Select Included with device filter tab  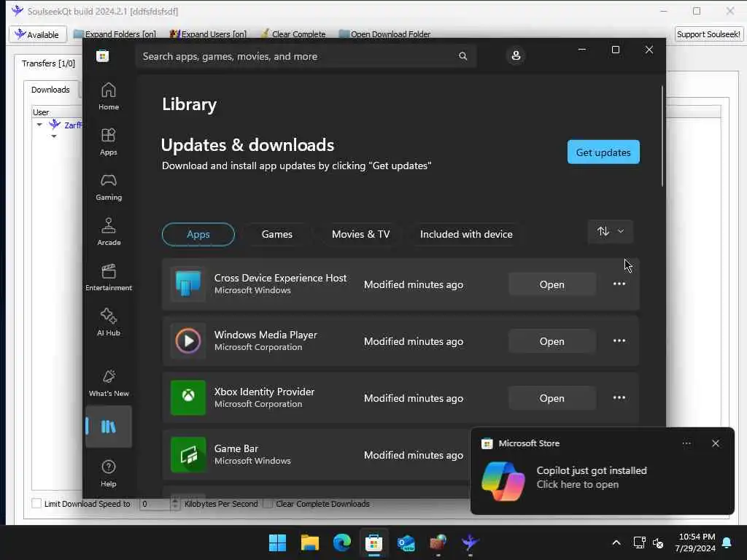click(466, 234)
